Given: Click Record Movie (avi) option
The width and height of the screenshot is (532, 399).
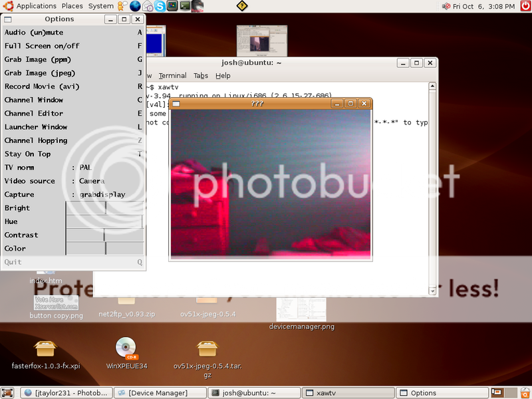Looking at the screenshot, I should click(x=41, y=86).
